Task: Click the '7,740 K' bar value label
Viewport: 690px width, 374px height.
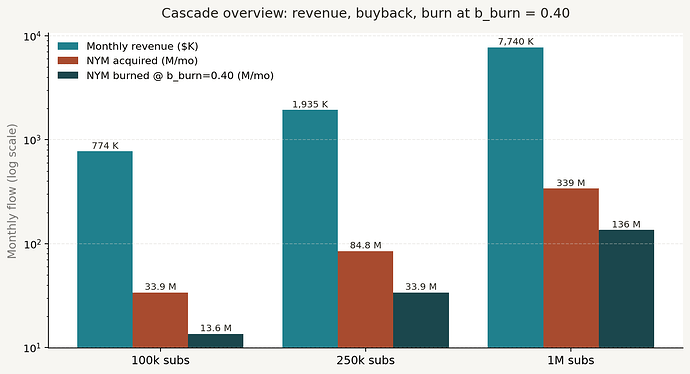Action: point(516,41)
